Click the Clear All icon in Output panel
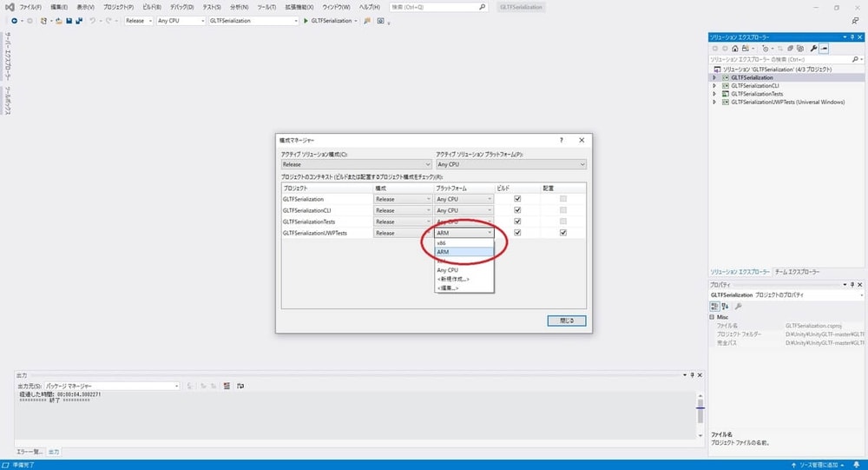The height and width of the screenshot is (470, 868). pyautogui.click(x=227, y=386)
